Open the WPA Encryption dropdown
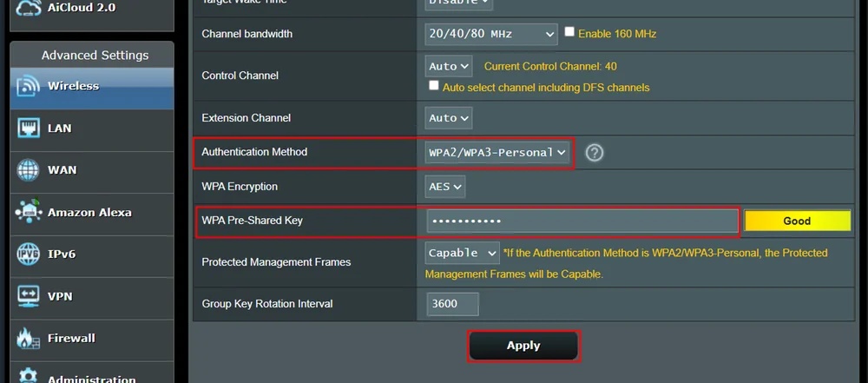868x383 pixels. click(x=445, y=187)
